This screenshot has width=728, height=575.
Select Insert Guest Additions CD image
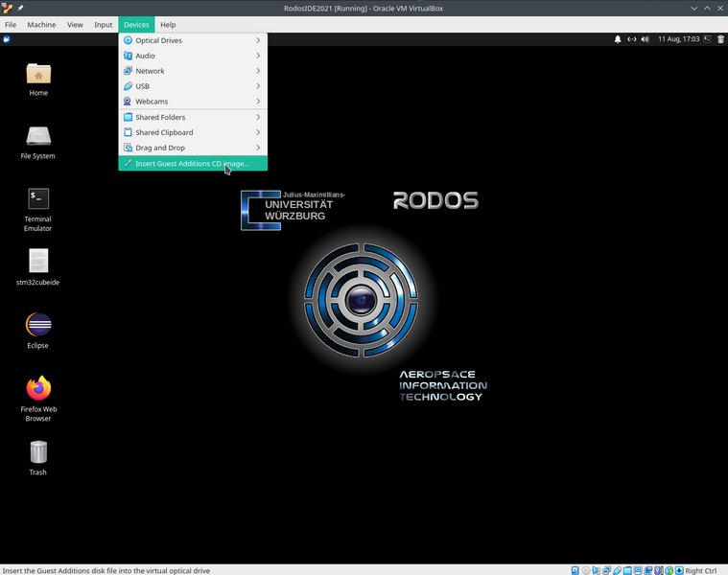click(192, 164)
